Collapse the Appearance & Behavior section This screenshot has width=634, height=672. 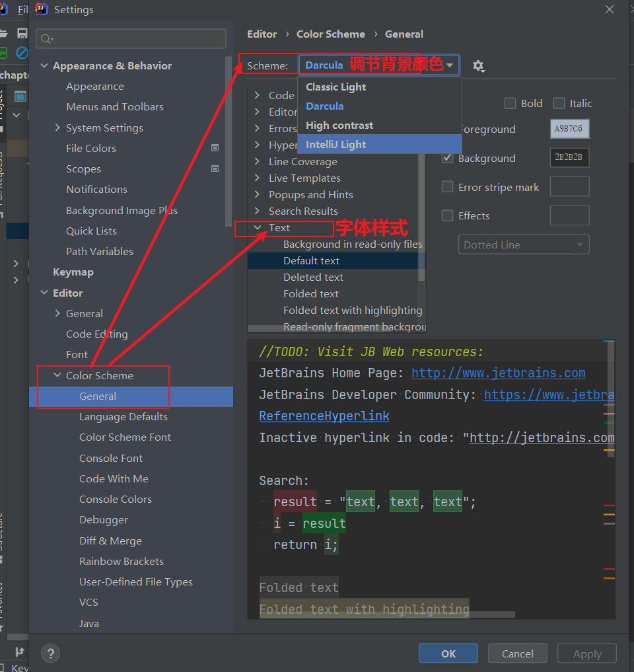[x=44, y=65]
